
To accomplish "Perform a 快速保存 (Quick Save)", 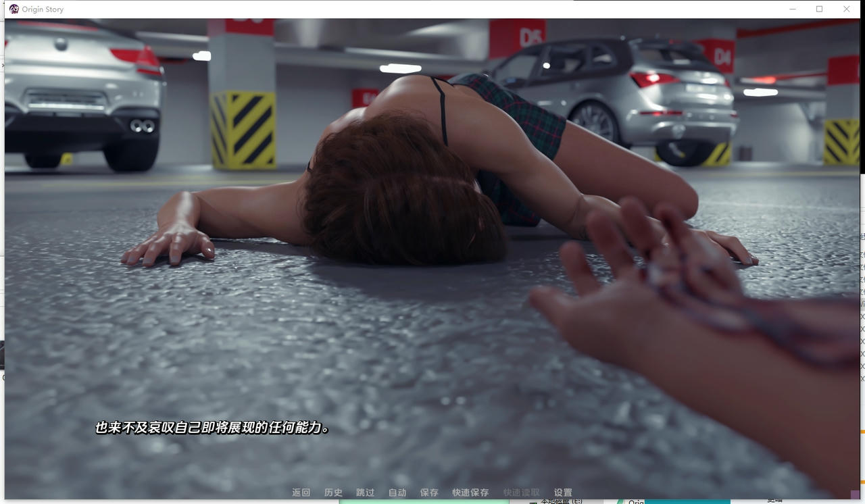I will pyautogui.click(x=470, y=492).
